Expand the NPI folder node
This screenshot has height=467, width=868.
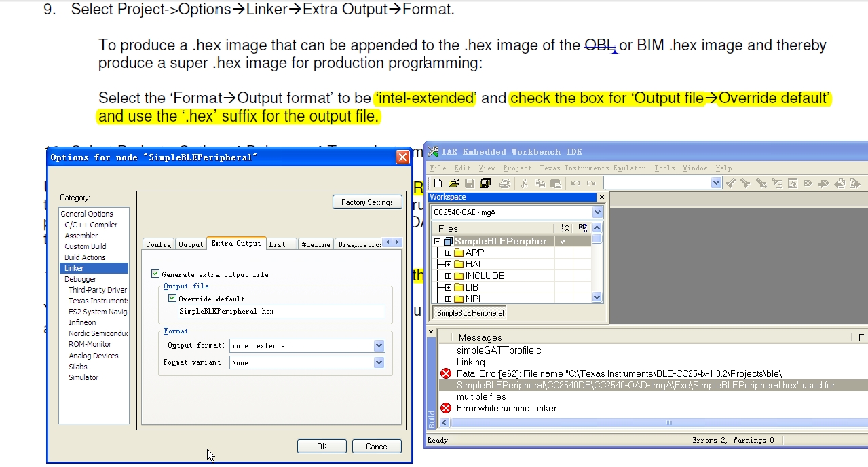pyautogui.click(x=448, y=299)
